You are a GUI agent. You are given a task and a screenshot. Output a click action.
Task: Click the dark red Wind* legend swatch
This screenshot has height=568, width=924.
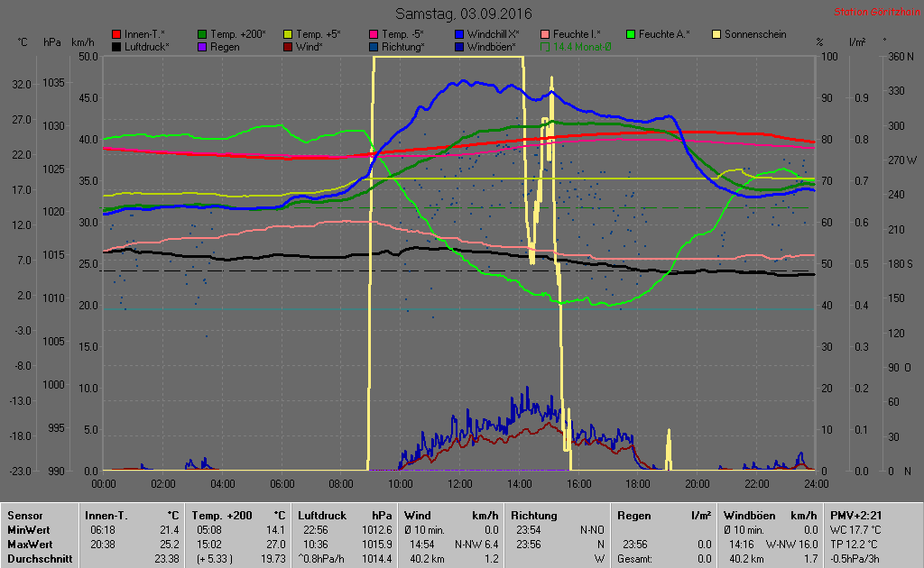click(x=288, y=47)
